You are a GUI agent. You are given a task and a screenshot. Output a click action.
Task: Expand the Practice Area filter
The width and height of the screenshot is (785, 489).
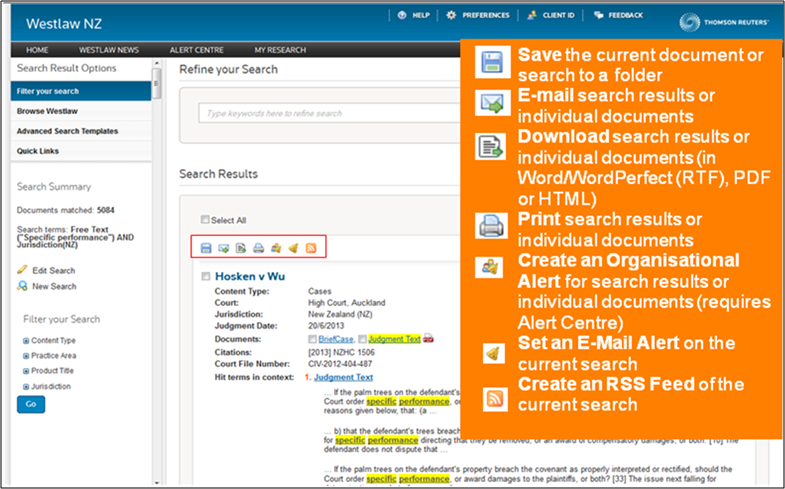pyautogui.click(x=26, y=356)
